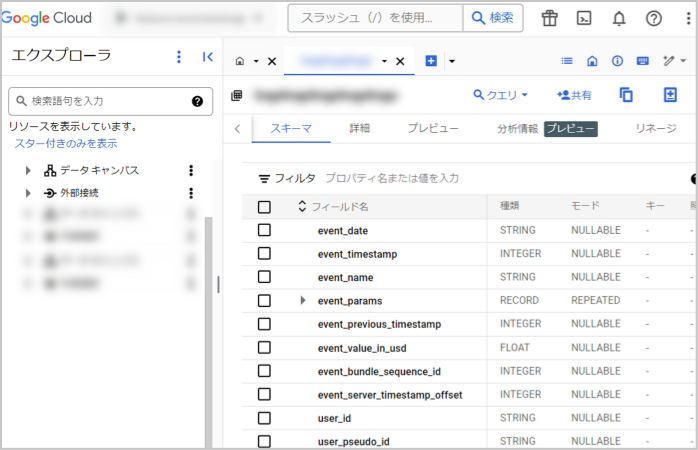
Task: Click the スター付きのみを表示 link
Action: tap(65, 143)
